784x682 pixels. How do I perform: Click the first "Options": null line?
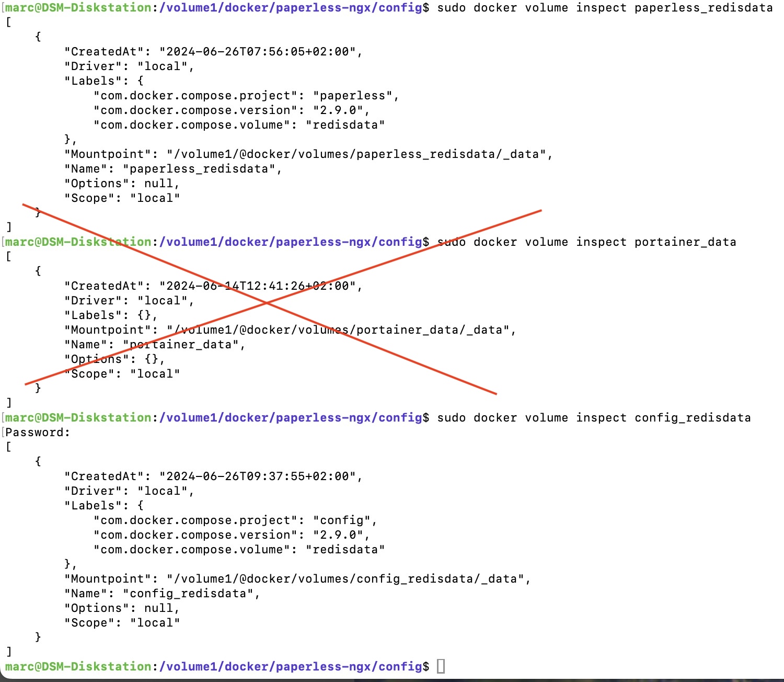[x=122, y=184]
